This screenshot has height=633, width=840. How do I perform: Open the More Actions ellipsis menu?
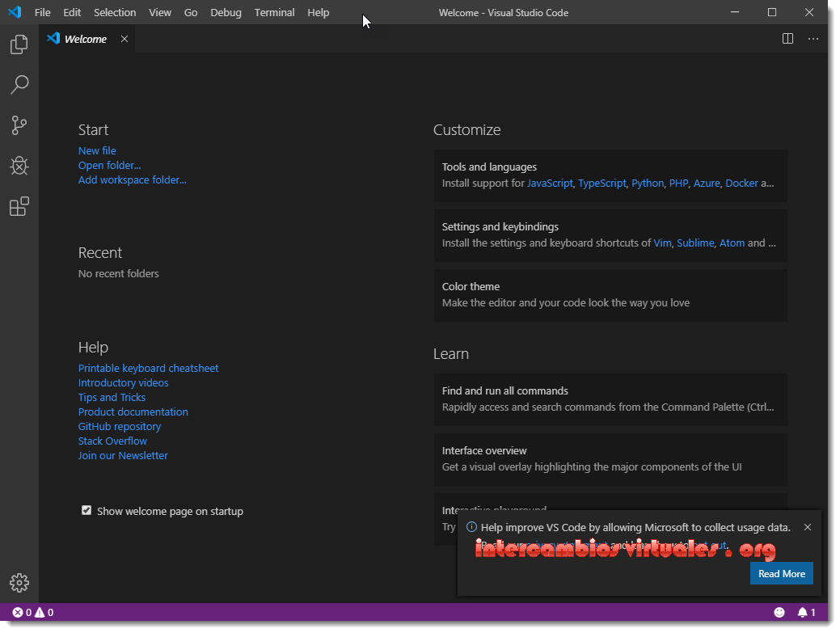(x=813, y=39)
